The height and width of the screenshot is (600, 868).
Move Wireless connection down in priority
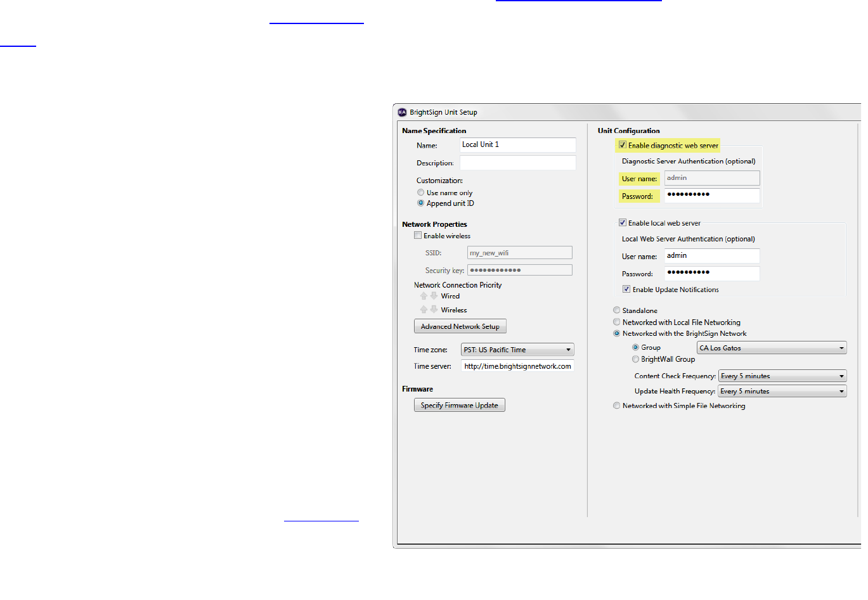tap(434, 310)
